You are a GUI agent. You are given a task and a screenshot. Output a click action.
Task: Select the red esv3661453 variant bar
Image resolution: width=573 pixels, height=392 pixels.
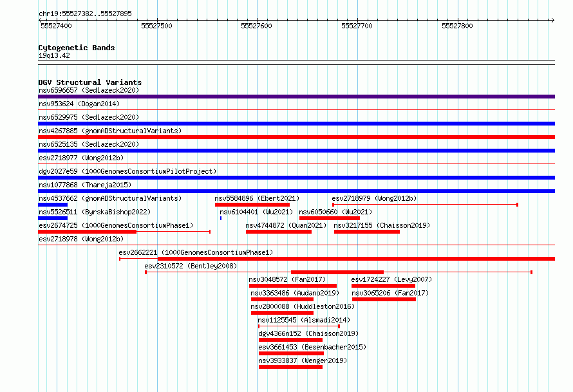point(291,353)
